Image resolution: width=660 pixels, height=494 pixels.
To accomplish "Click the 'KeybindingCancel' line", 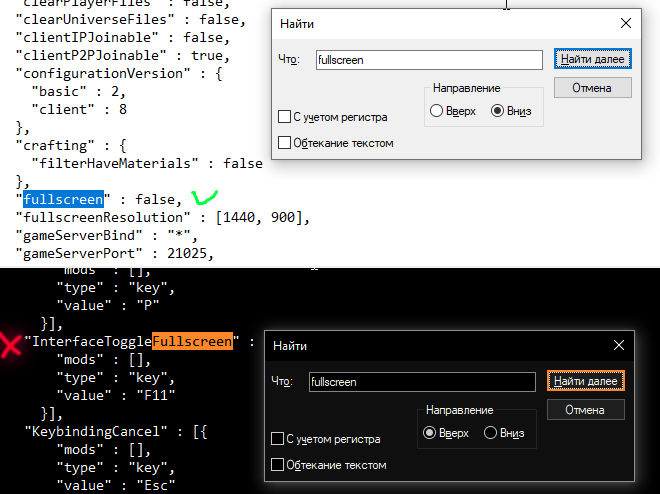I will pyautogui.click(x=116, y=431).
